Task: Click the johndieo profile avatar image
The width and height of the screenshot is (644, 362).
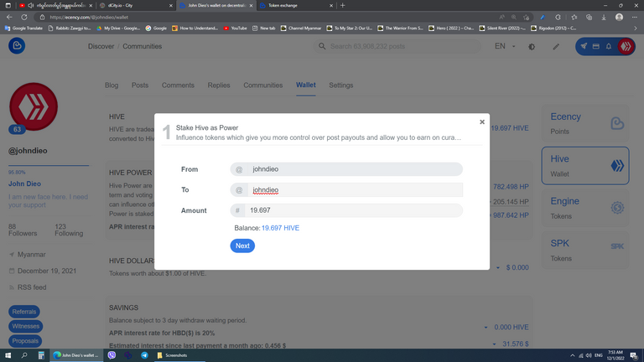Action: coord(34,106)
